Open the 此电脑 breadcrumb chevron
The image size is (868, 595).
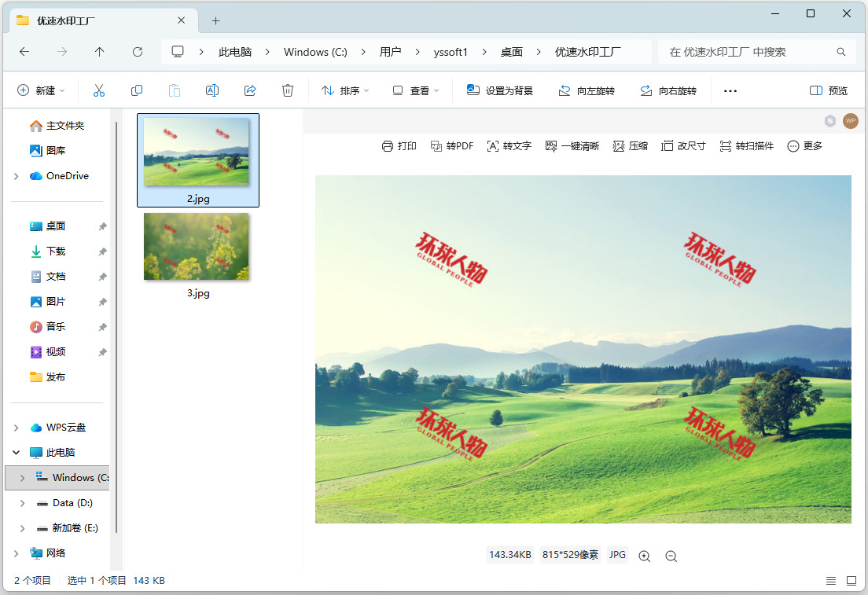tap(267, 52)
